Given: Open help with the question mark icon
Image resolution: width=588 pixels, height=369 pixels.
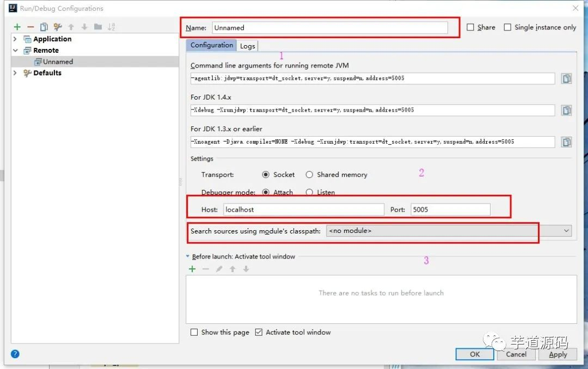Looking at the screenshot, I should point(15,354).
